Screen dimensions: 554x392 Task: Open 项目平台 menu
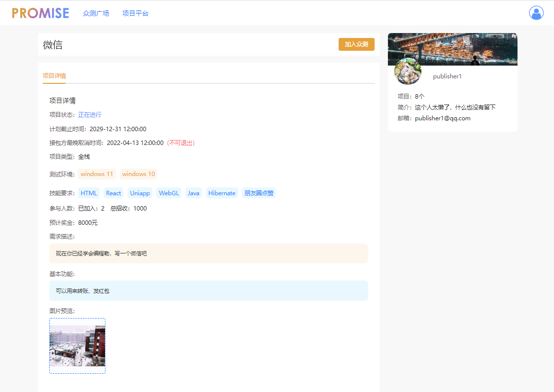pyautogui.click(x=136, y=13)
